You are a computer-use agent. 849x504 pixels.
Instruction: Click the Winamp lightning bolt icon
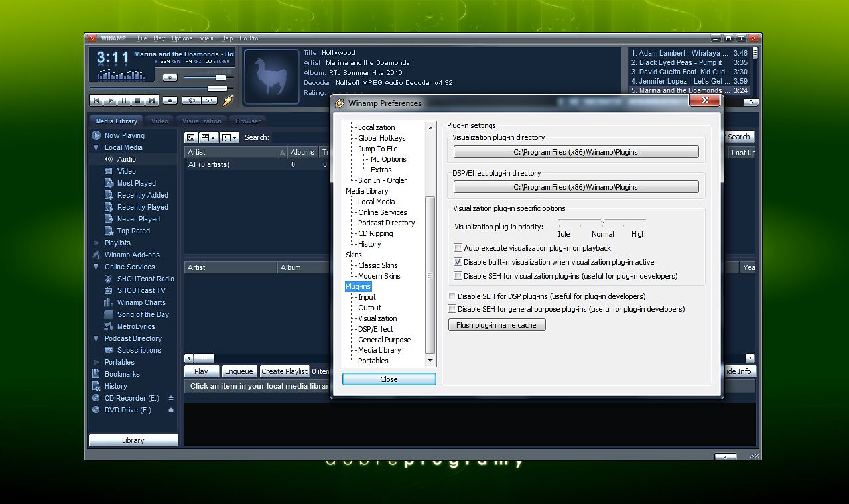(228, 101)
